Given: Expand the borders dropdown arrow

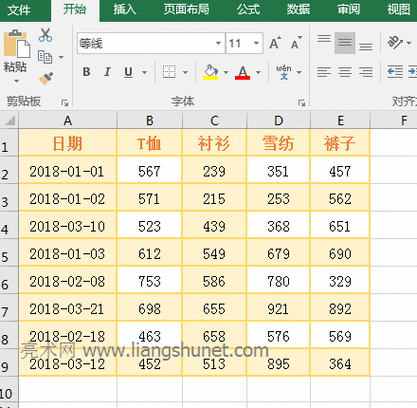Looking at the screenshot, I should click(185, 72).
